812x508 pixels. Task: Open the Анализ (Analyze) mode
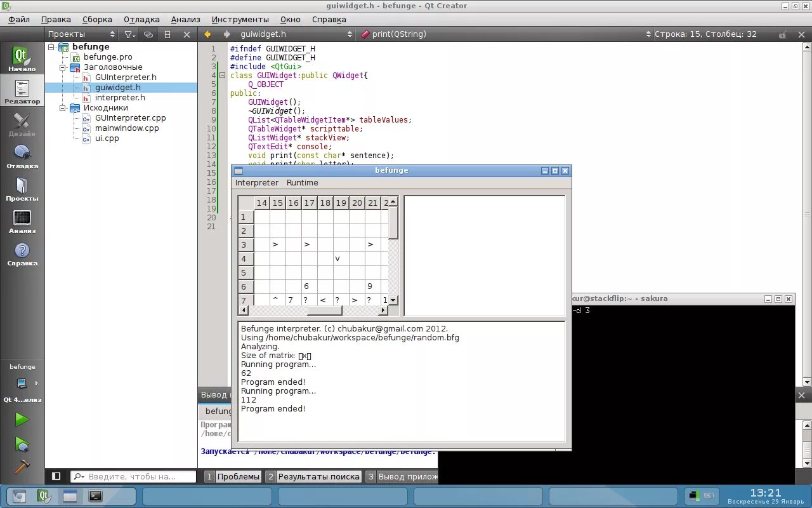(22, 220)
